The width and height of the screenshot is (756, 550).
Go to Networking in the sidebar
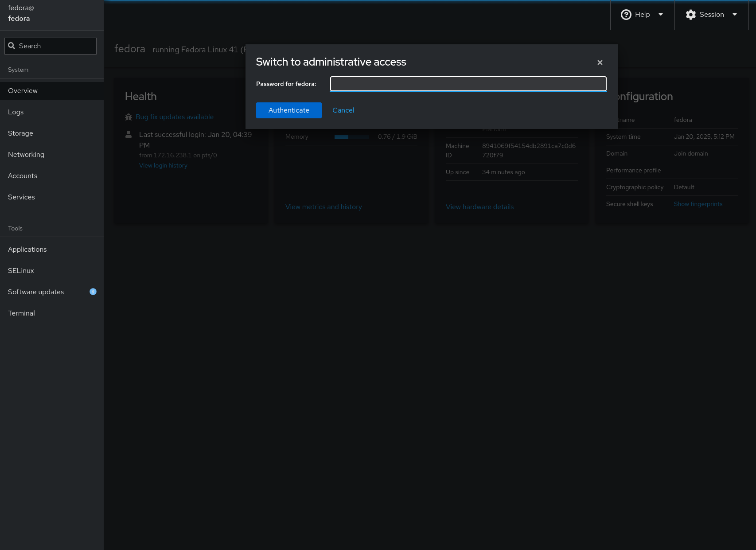tap(26, 155)
